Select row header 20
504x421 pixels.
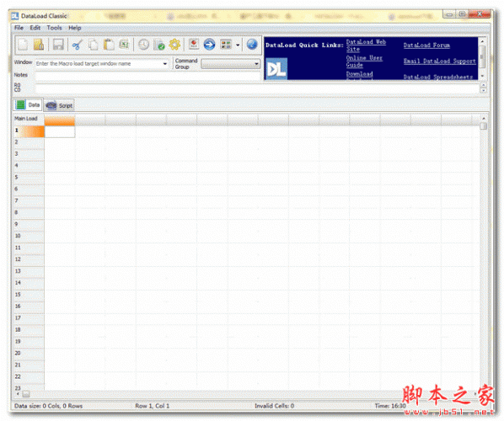point(29,354)
